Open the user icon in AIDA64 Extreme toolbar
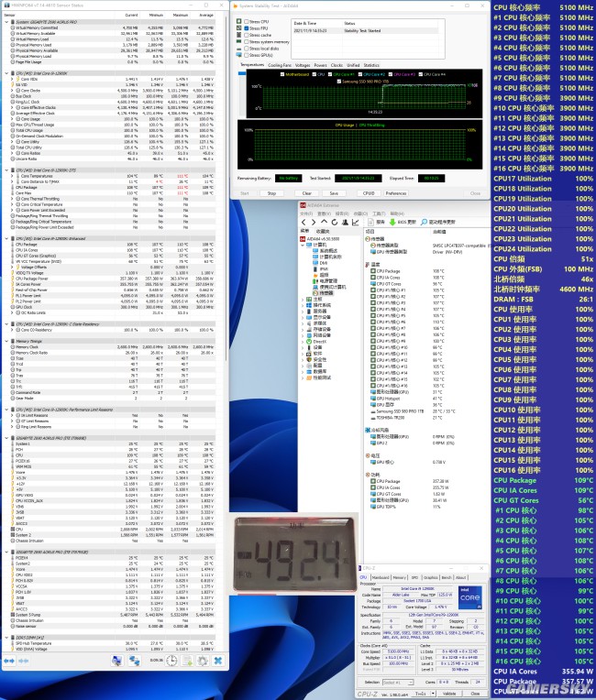The width and height of the screenshot is (596, 700). tap(345, 222)
